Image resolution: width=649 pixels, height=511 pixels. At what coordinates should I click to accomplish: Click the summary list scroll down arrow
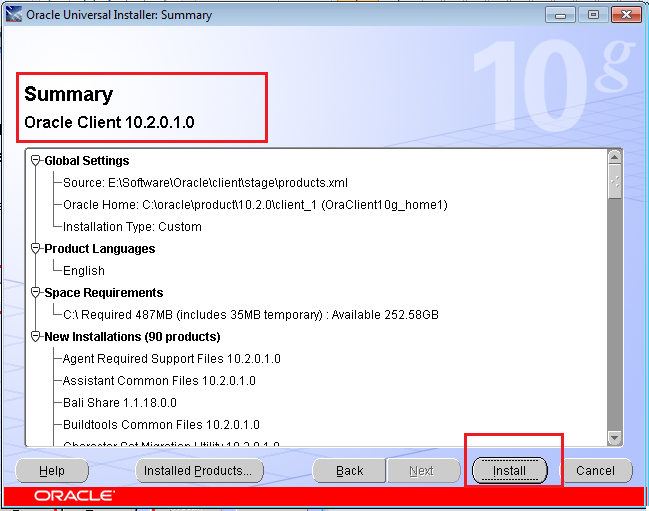tap(615, 438)
